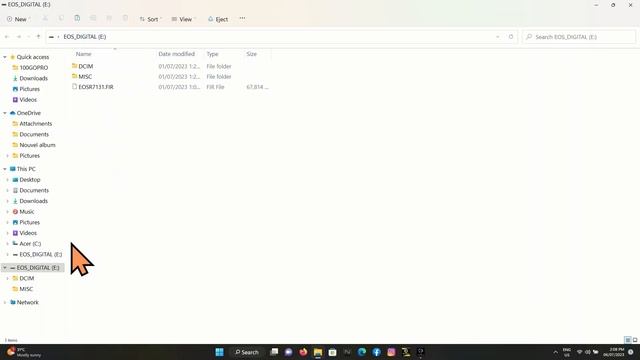Open the Music folder in sidebar

click(x=27, y=211)
